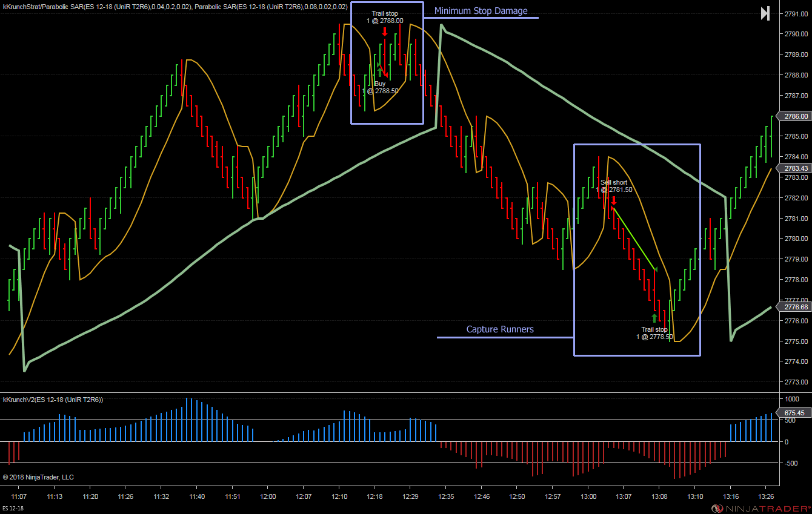
Task: Click the scroll-to-latest-bar arrow icon
Action: click(765, 13)
